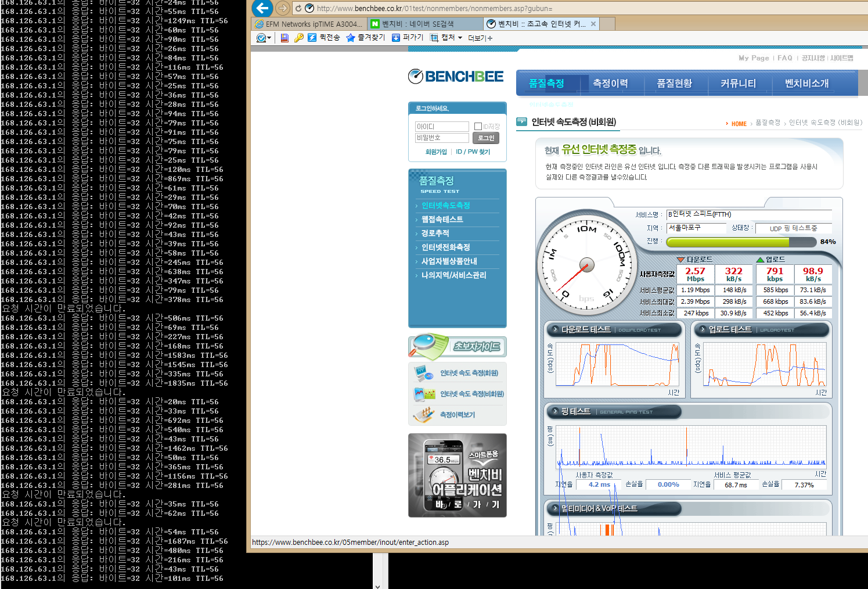The image size is (868, 589).
Task: Open the 품질측정 main navigation menu
Action: pyautogui.click(x=546, y=84)
